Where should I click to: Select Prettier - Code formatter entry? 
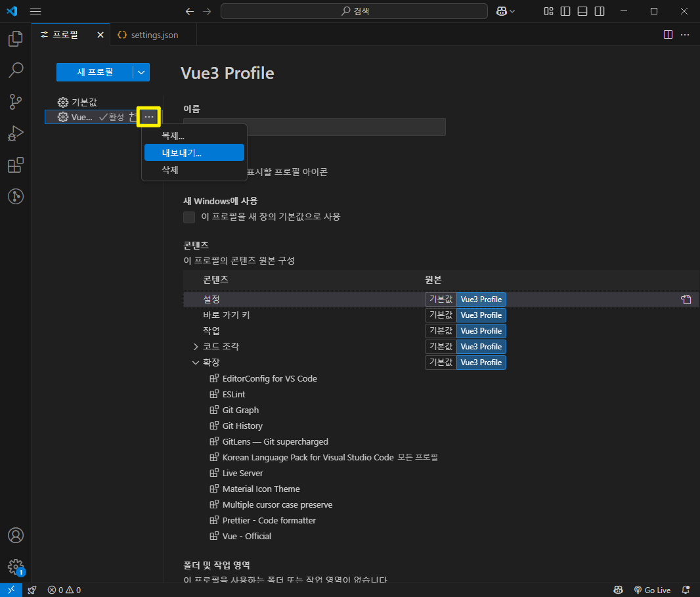point(263,520)
